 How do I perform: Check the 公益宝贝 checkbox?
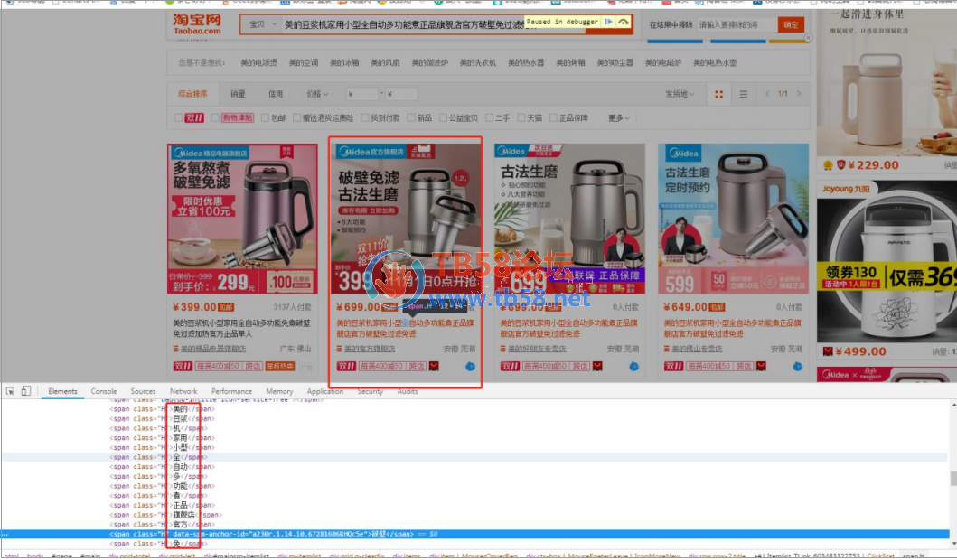click(443, 117)
